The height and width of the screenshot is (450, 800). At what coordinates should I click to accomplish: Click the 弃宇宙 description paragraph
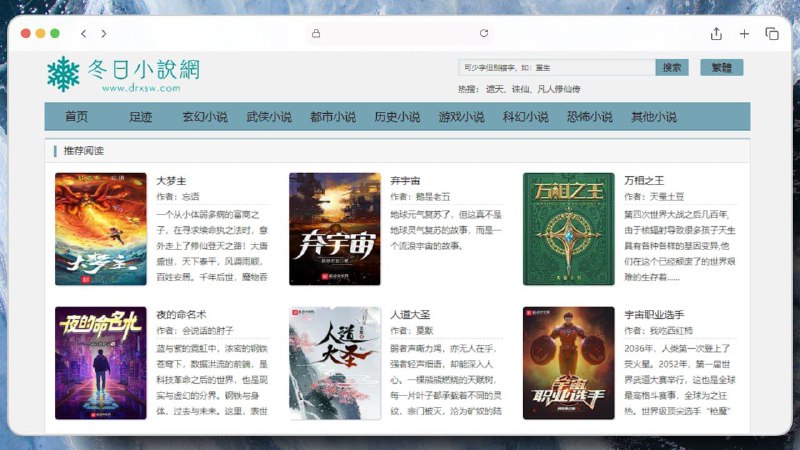point(446,230)
